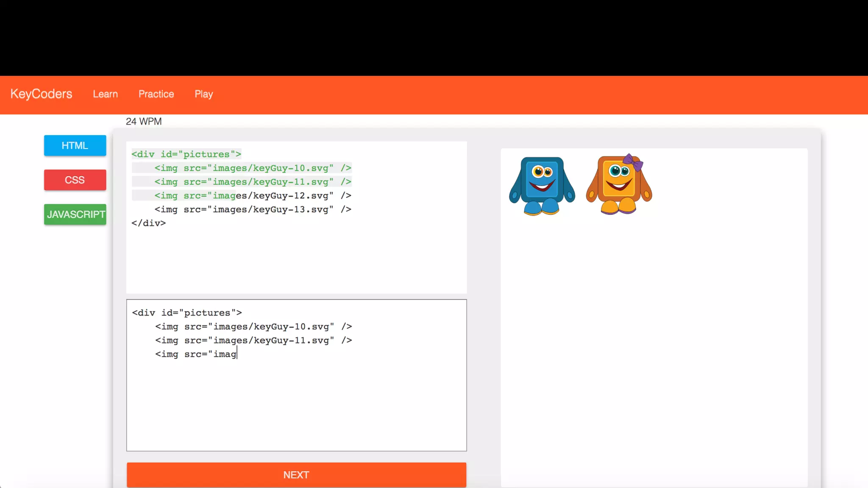The image size is (868, 488).
Task: Click the orange keyGuy character with bow
Action: pos(619,184)
